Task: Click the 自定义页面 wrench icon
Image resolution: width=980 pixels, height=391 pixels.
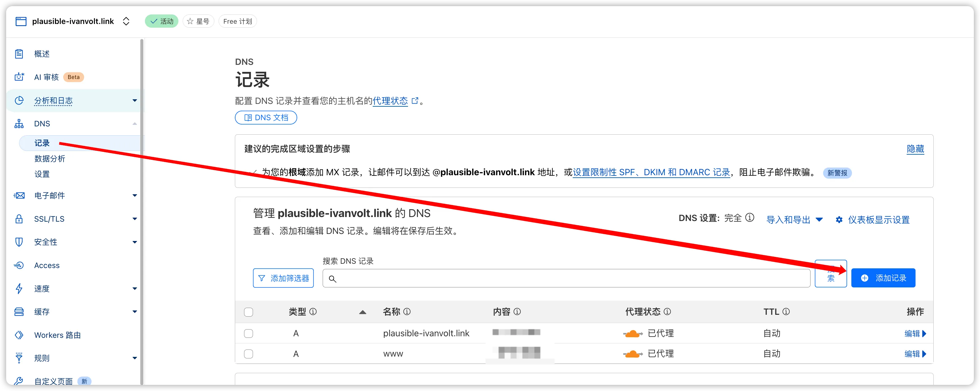Action: [x=19, y=381]
